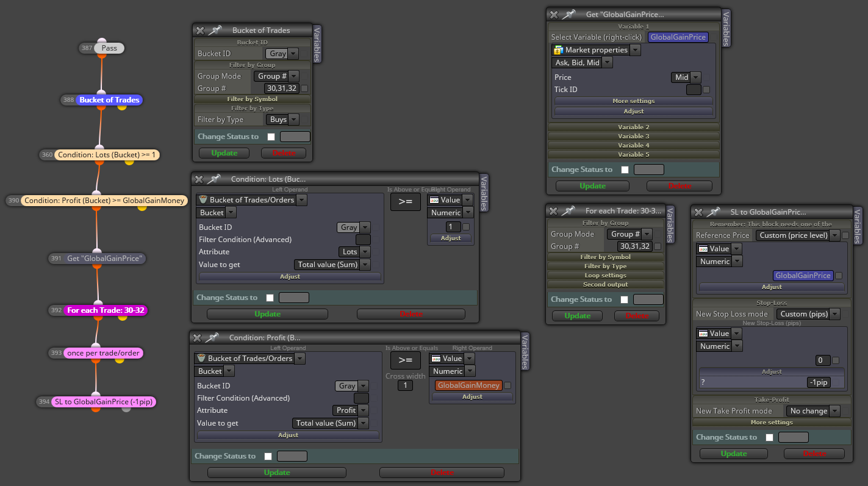Toggle Change Status checkbox in Condition: Lots
Screen dimensions: 868x486
coord(270,298)
